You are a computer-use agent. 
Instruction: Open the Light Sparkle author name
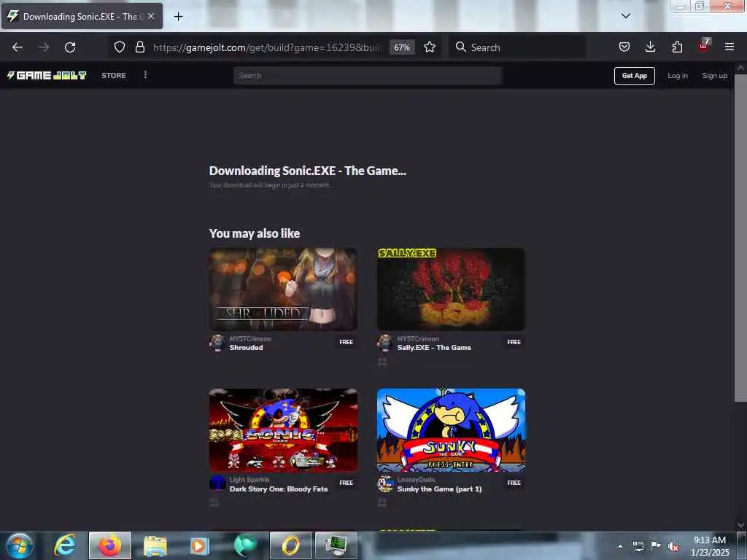[x=249, y=480]
